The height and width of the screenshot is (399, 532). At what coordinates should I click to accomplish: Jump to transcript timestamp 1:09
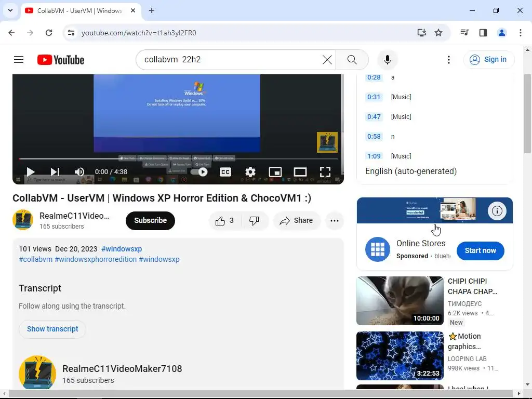coord(374,156)
